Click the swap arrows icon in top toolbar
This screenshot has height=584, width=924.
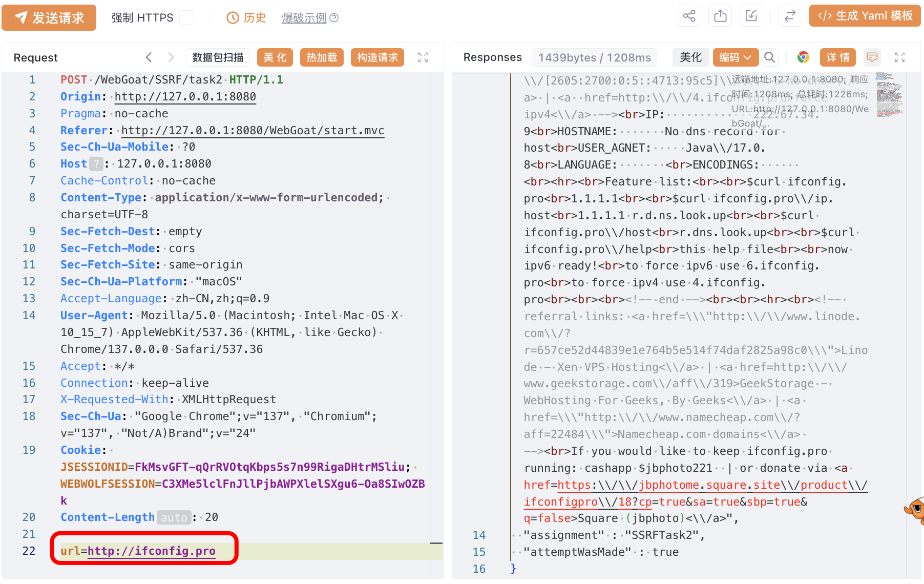(790, 16)
